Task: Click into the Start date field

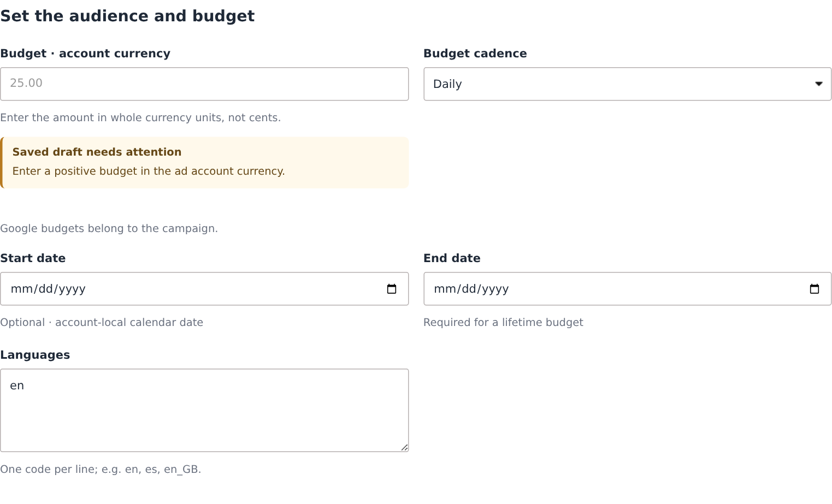Action: click(204, 289)
